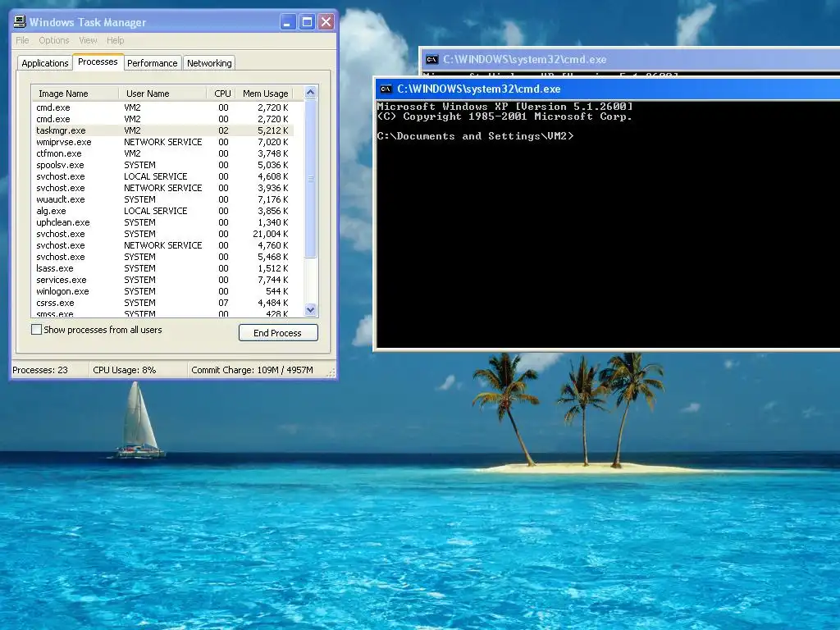Viewport: 840px width, 630px height.
Task: Click the background cmd.exe window system icon
Action: 431,59
